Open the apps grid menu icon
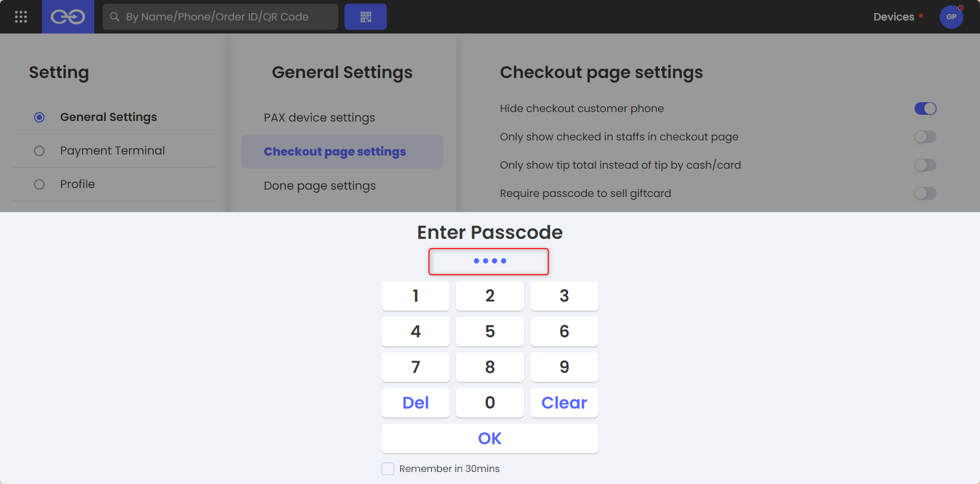Screen dimensions: 980x484 (21, 17)
